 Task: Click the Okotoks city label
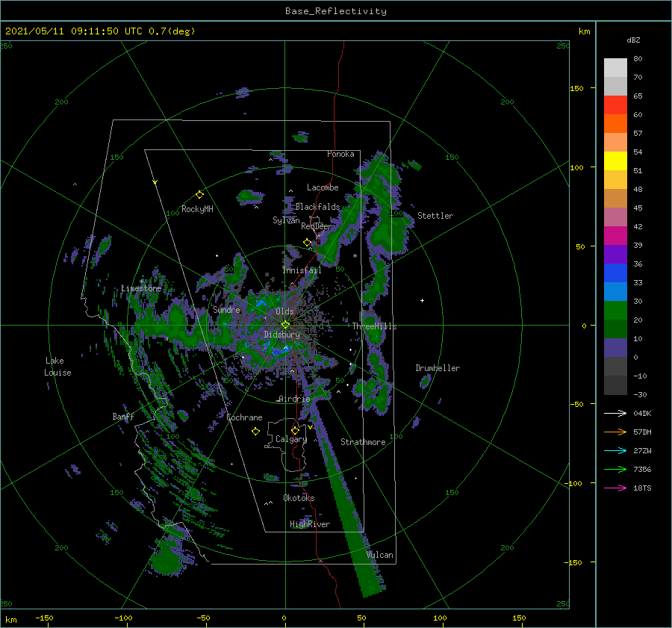coord(299,498)
